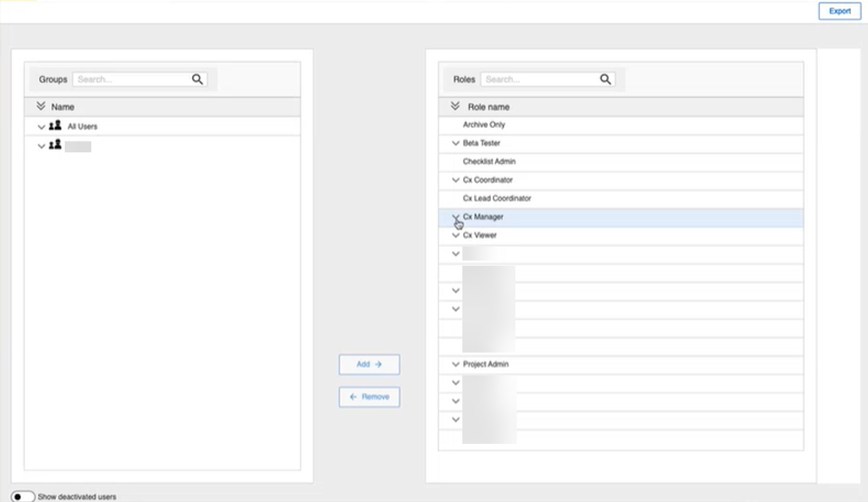Click the double-chevron icon in Groups Name header

41,107
